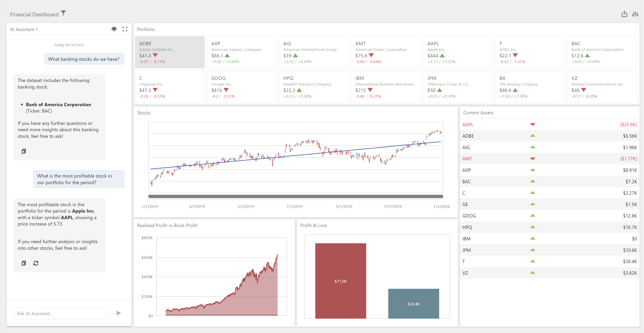The width and height of the screenshot is (644, 333).
Task: Select the $71.6K bar in Profit & Loss
Action: tap(340, 281)
